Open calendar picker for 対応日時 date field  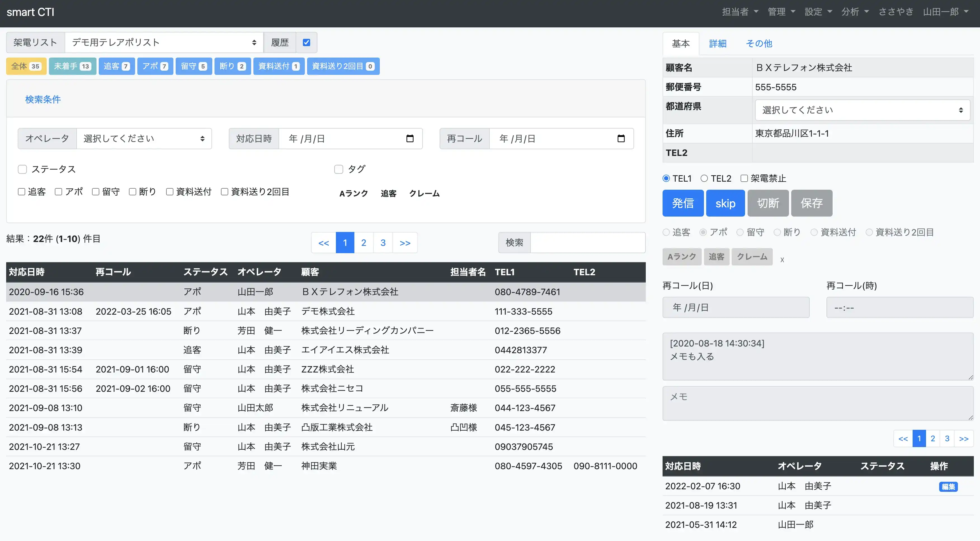pyautogui.click(x=410, y=138)
